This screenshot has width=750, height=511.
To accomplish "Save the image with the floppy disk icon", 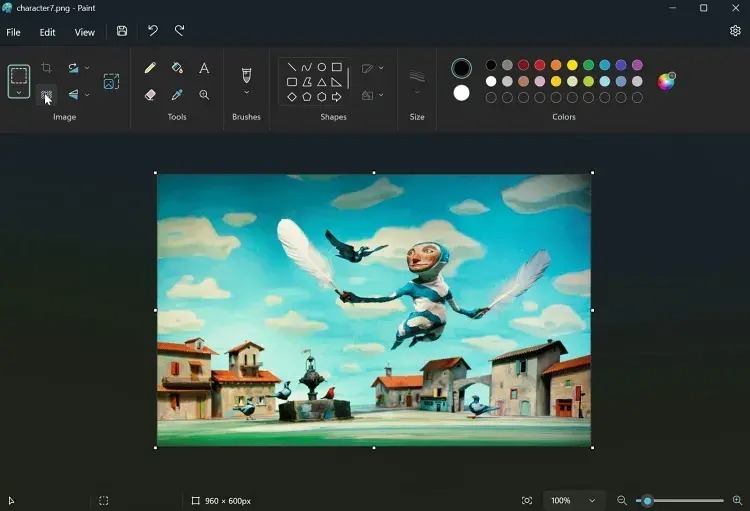I will 122,31.
